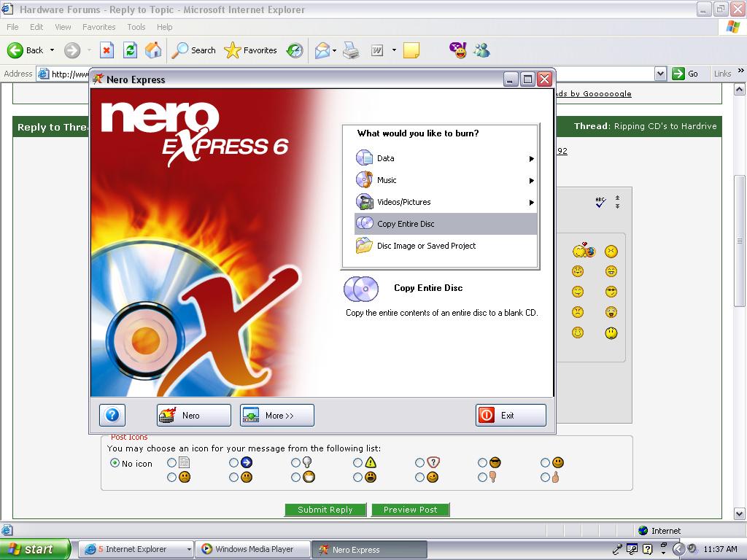Insert the X-eyed smiley
747x560 pixels.
pos(611,251)
